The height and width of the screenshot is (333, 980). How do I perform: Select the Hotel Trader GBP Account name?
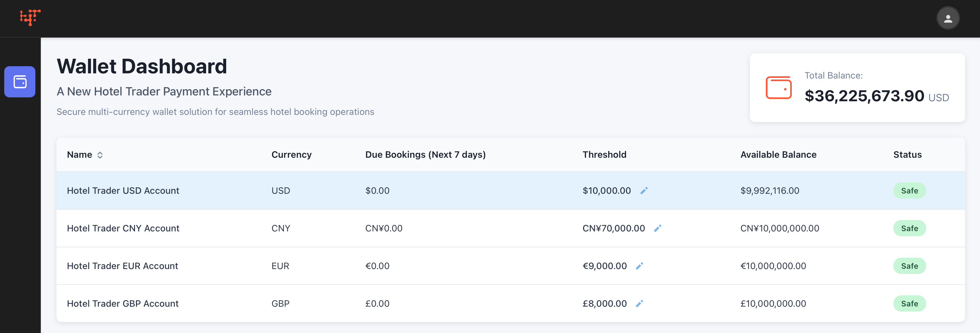[x=123, y=304]
